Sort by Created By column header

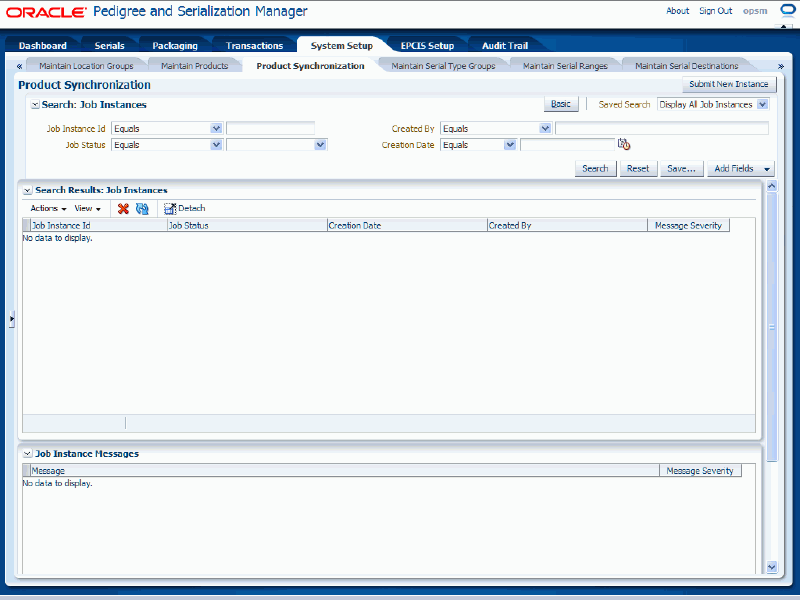[x=567, y=226]
